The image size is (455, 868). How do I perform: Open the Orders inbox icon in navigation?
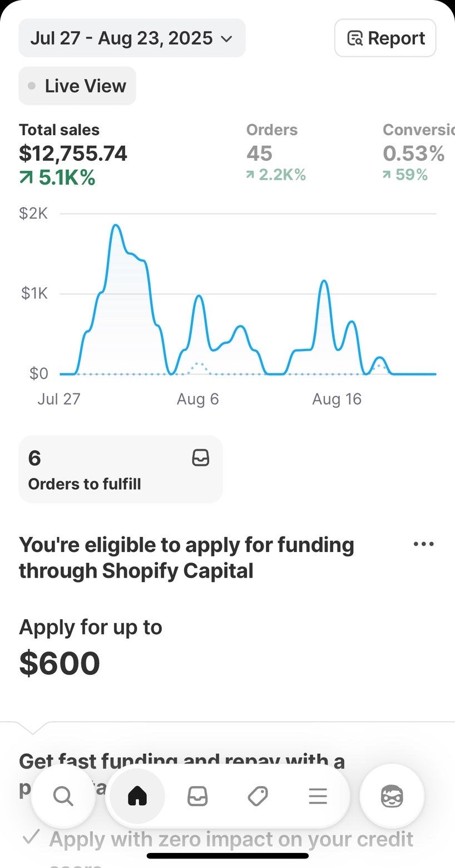click(x=197, y=797)
